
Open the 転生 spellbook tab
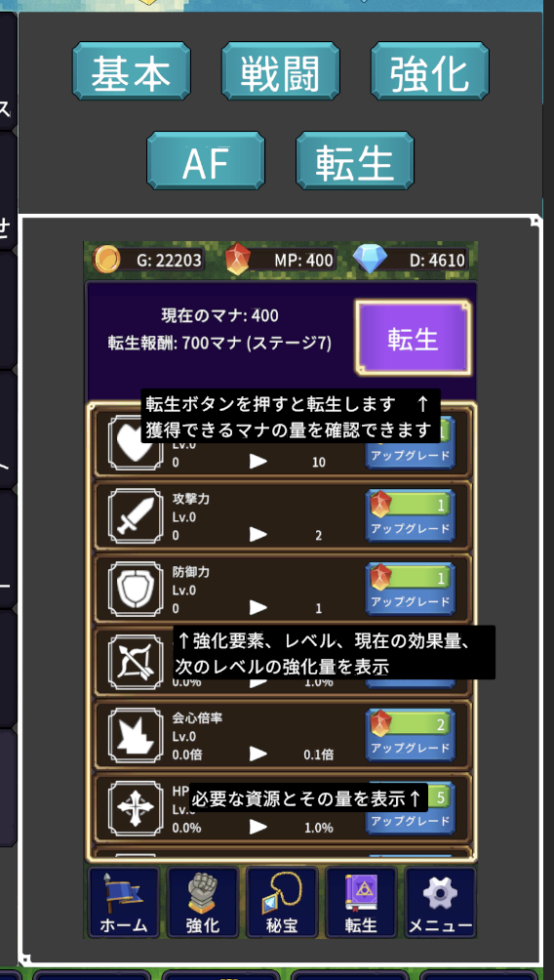point(361,902)
